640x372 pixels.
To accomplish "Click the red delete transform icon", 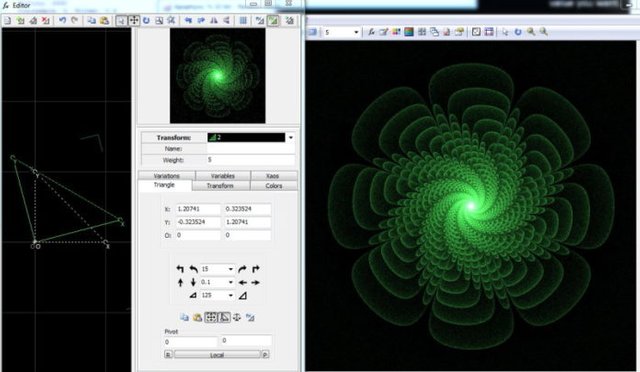I will coord(46,20).
